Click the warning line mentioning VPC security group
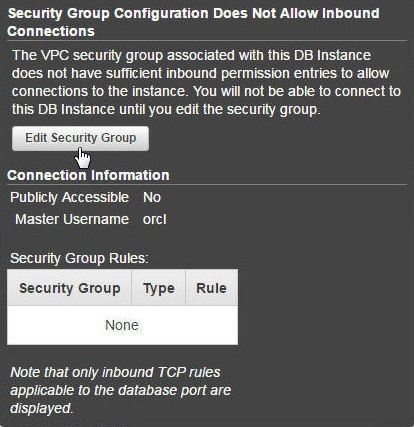Viewport: 414px width, 427px height. click(x=191, y=55)
